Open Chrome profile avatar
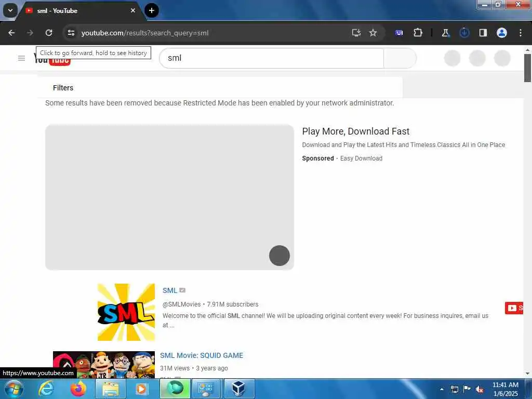Viewport: 532px width, 399px height. [501, 33]
